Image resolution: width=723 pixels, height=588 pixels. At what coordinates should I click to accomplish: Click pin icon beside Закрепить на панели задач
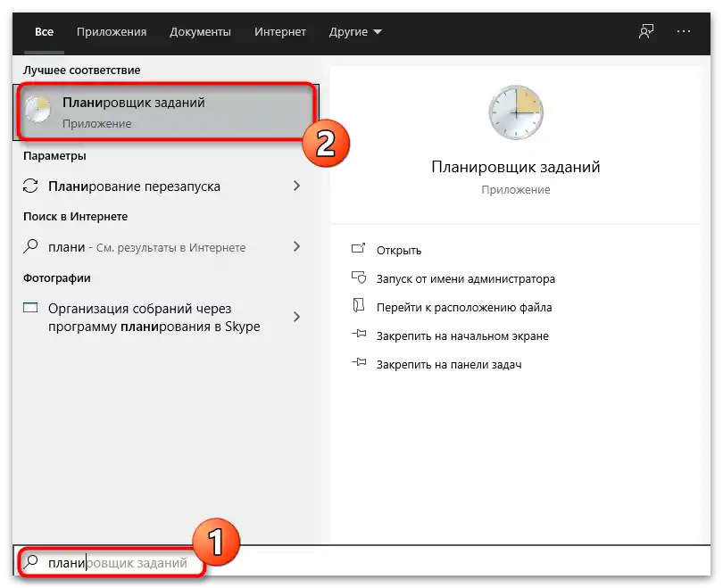pyautogui.click(x=359, y=362)
